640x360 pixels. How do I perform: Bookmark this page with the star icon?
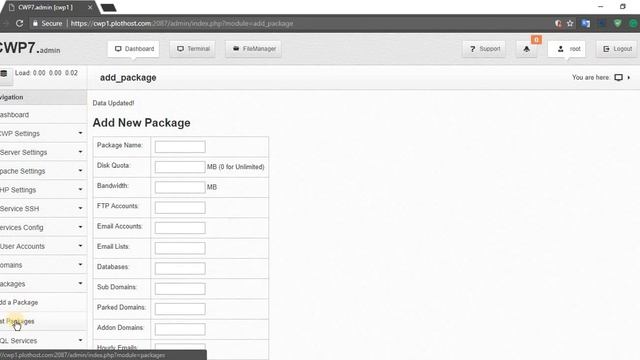[x=570, y=23]
